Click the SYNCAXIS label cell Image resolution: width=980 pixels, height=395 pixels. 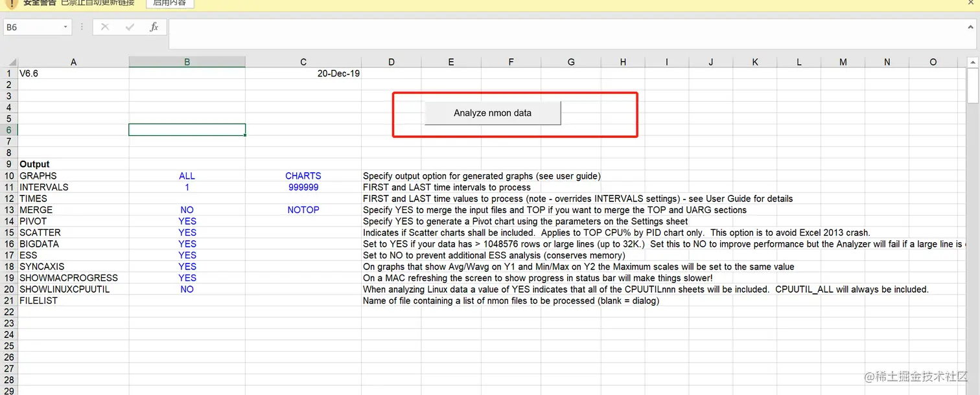[x=73, y=267]
